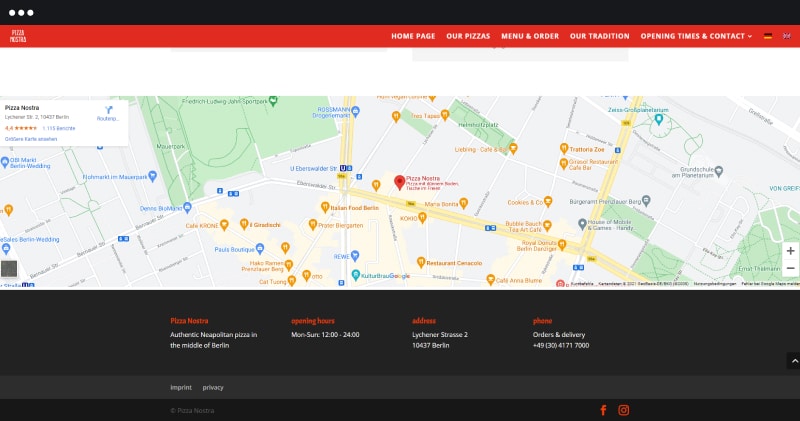Open the 1.115 Berichte reviews link

[x=59, y=128]
